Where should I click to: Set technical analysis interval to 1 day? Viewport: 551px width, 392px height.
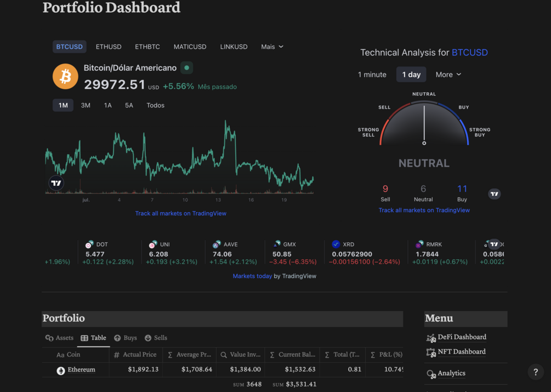tap(411, 75)
